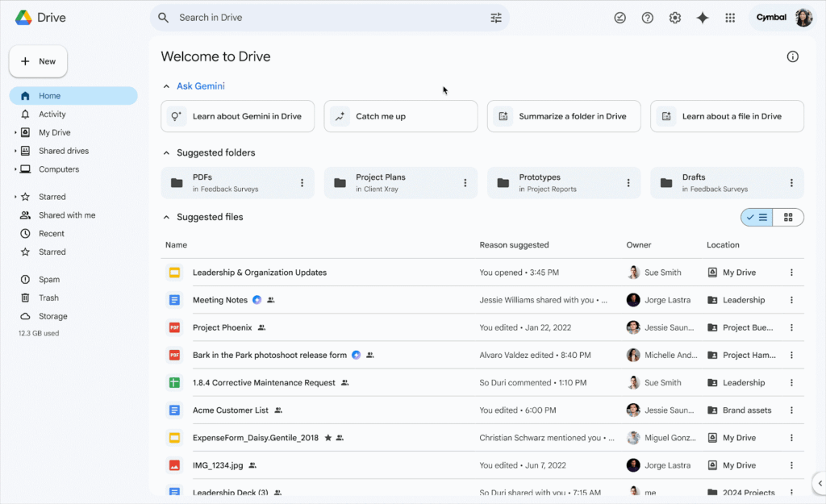Expand the Shared drives tree arrow

point(15,151)
